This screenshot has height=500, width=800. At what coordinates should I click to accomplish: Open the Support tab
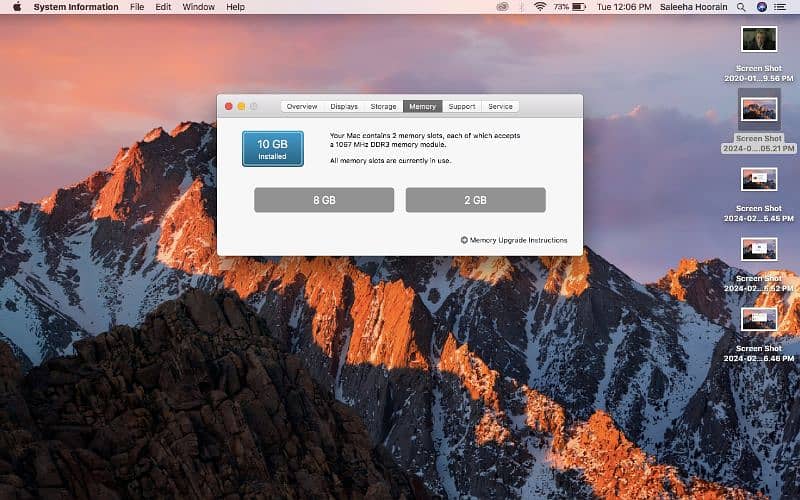tap(462, 106)
